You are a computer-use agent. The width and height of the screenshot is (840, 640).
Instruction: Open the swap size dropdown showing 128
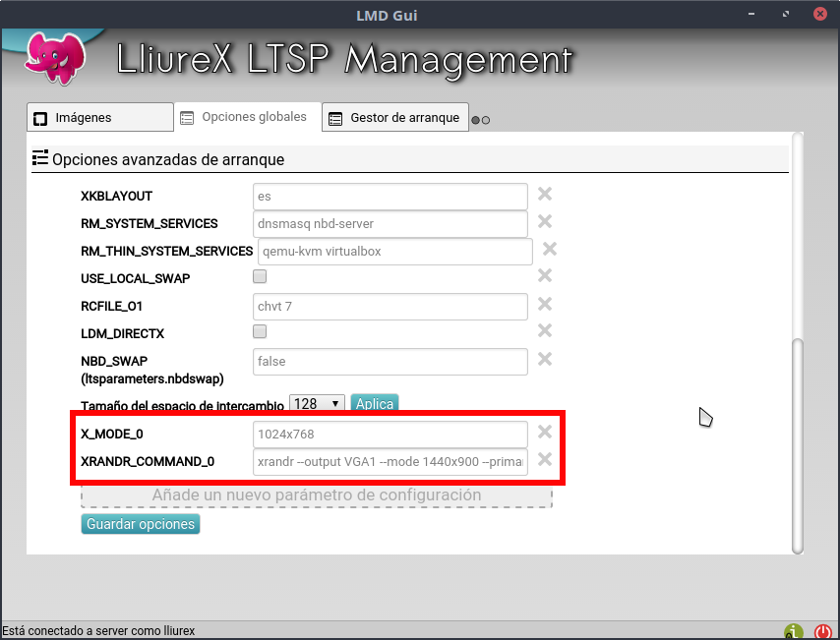(317, 404)
